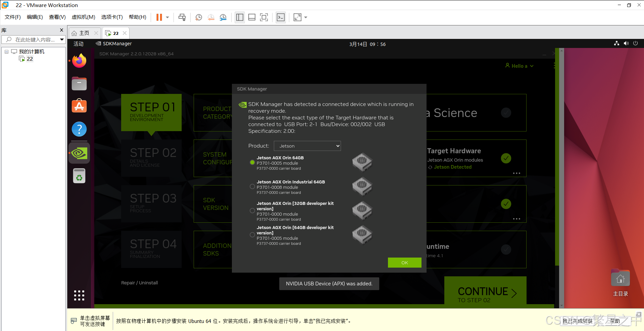Click the stretch guest display icon
Screen dimensions: 644x331
click(297, 17)
